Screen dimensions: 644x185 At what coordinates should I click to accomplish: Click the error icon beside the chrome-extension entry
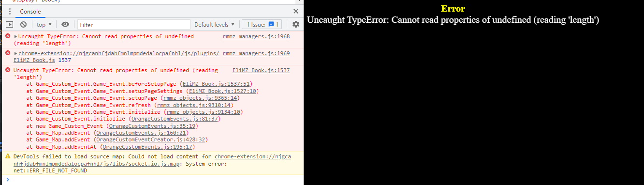tap(8, 53)
